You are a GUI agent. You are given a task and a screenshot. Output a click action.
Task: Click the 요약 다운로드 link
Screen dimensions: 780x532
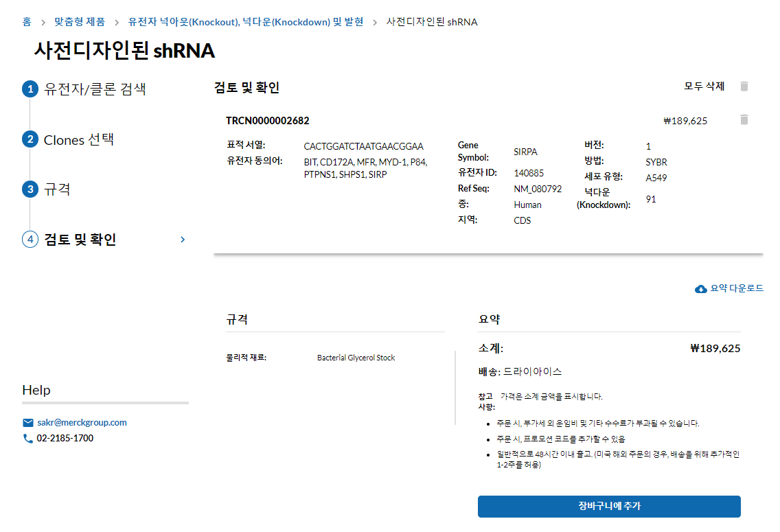tap(737, 289)
